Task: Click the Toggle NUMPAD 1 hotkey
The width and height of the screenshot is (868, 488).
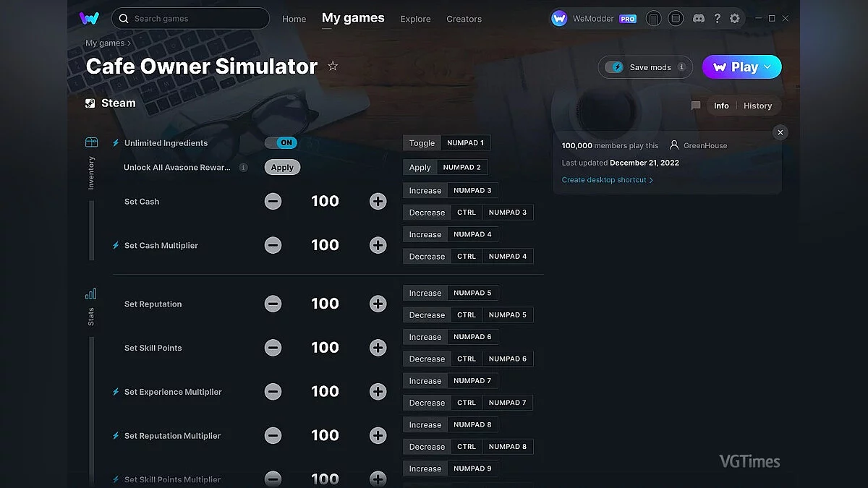Action: [x=446, y=143]
